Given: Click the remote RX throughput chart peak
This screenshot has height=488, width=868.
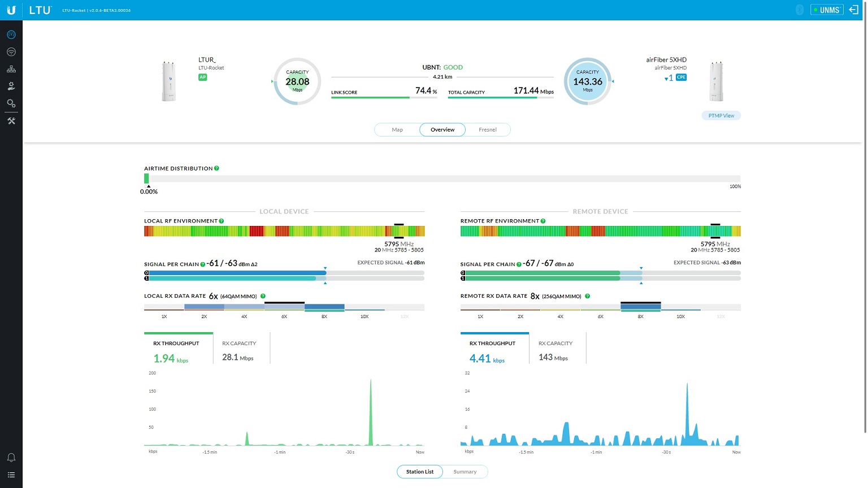Looking at the screenshot, I should 687,414.
